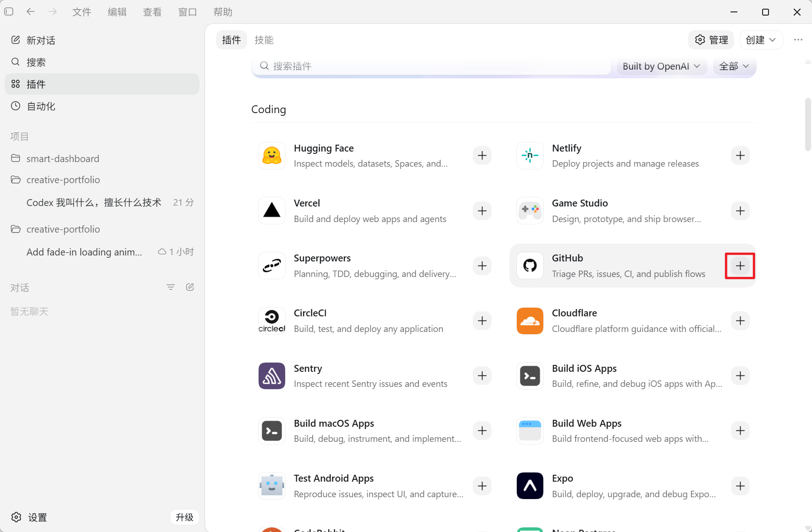This screenshot has height=532, width=812.
Task: Add the GitHub plugin
Action: [x=740, y=266]
